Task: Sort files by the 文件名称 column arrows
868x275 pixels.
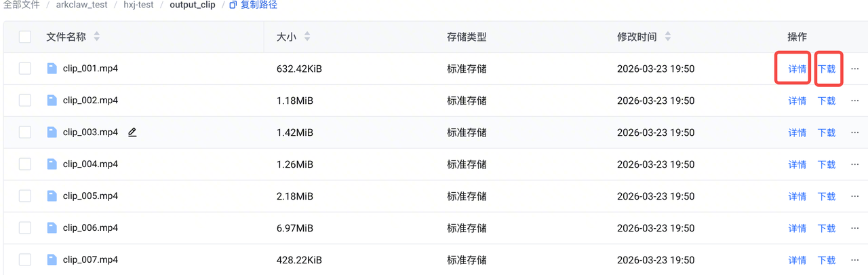Action: pos(96,37)
